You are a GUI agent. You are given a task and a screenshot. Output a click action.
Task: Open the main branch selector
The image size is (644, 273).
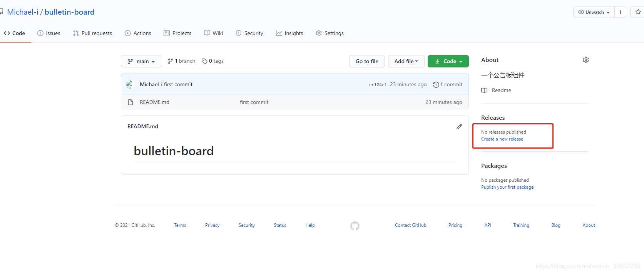pyautogui.click(x=141, y=61)
